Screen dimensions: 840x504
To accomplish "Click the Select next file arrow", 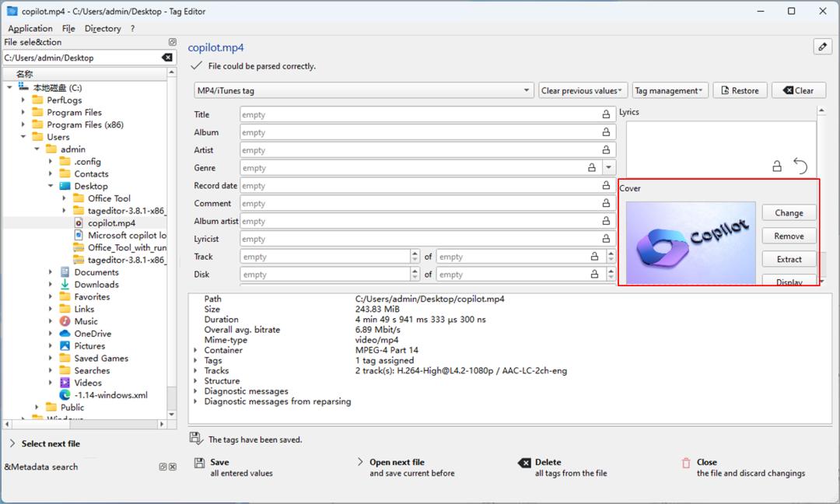I will (x=12, y=443).
